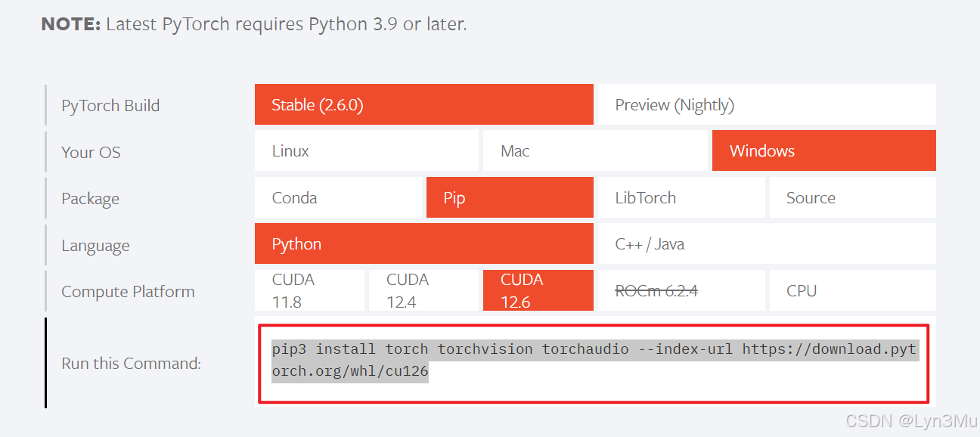980x437 pixels.
Task: Pick Windows as the OS
Action: tap(823, 150)
